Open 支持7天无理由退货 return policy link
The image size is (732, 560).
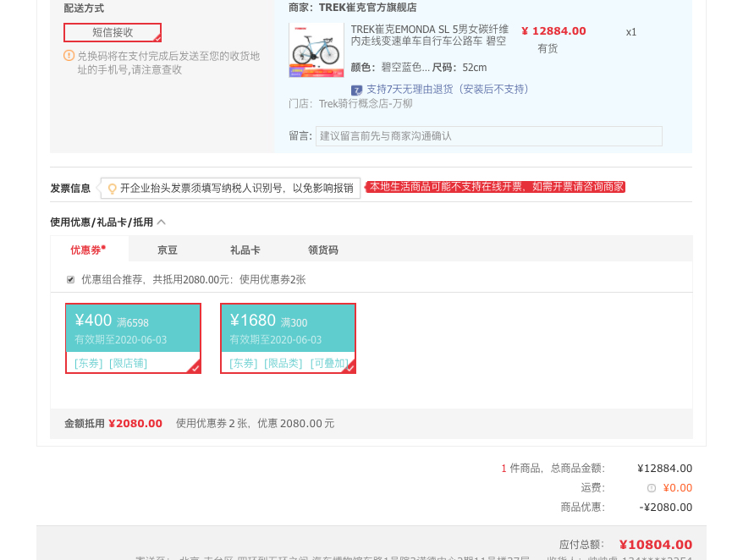(x=447, y=89)
